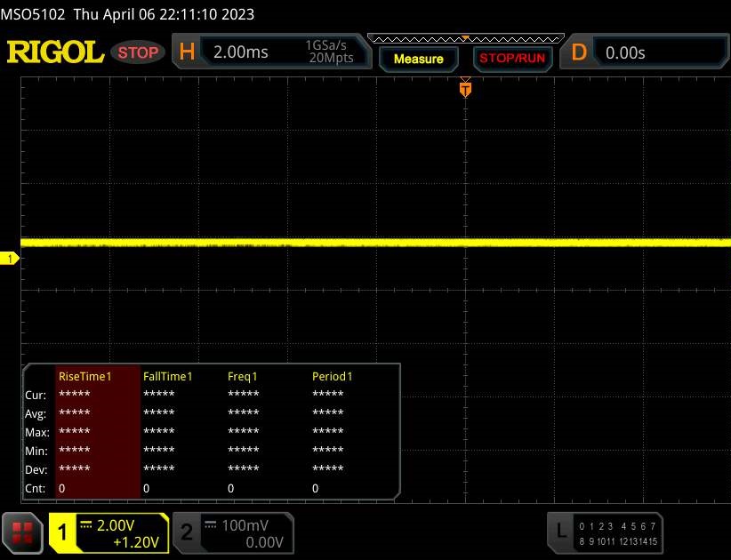731x560 pixels.
Task: Select the Period1 measurement header
Action: point(333,376)
